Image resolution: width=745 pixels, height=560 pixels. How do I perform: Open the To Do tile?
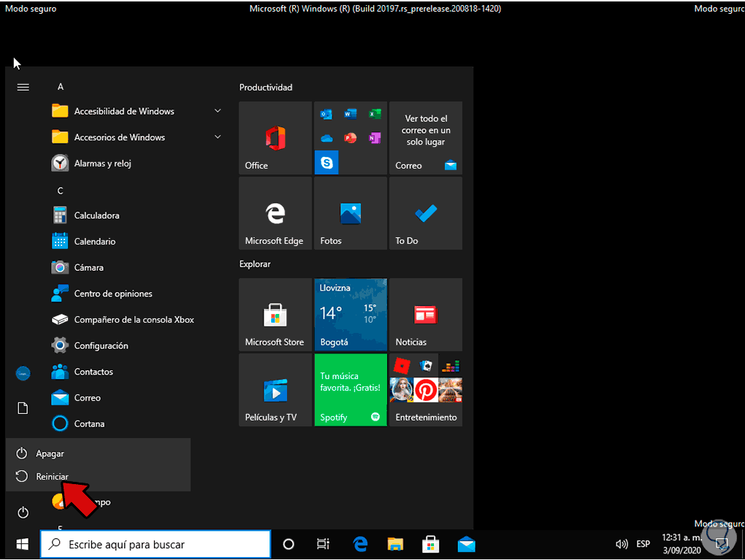click(426, 213)
